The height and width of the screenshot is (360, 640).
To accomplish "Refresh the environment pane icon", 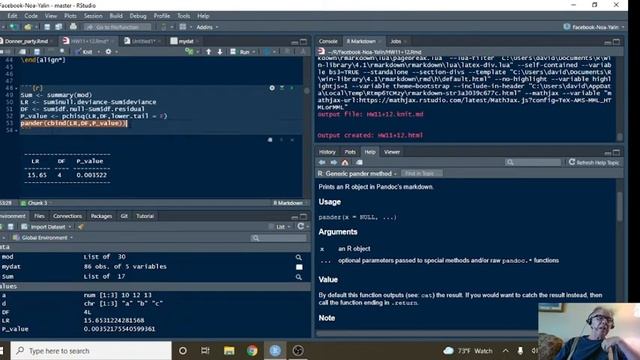I will 301,226.
